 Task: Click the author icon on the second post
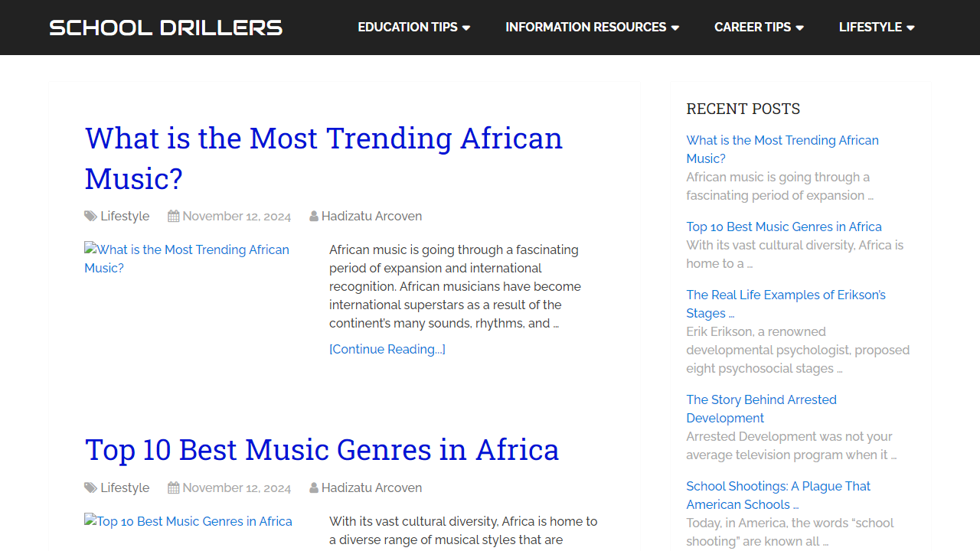313,487
